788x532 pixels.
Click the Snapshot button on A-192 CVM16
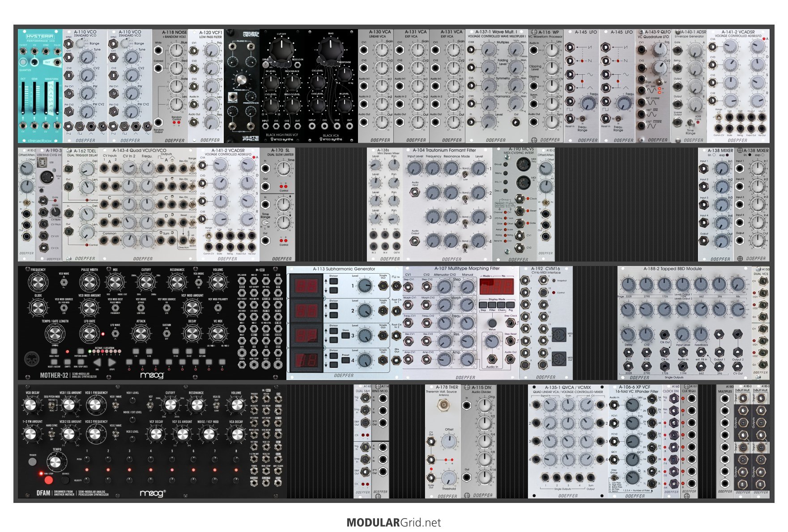tap(554, 281)
